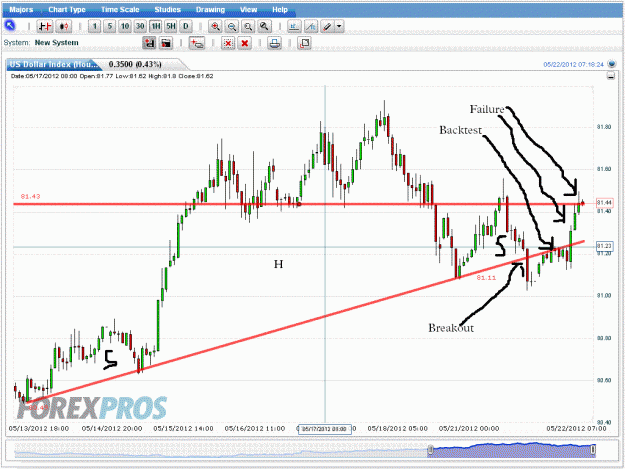Select the D daily time scale

(x=186, y=27)
